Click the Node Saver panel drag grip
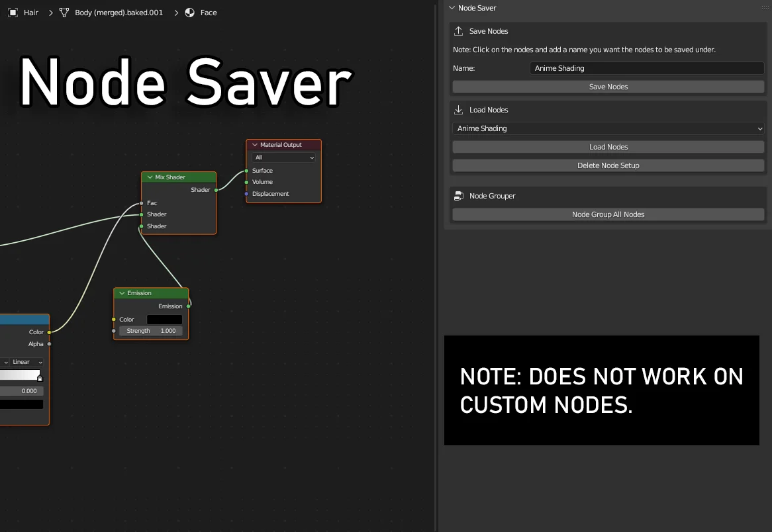Image resolution: width=772 pixels, height=532 pixels. 765,7
